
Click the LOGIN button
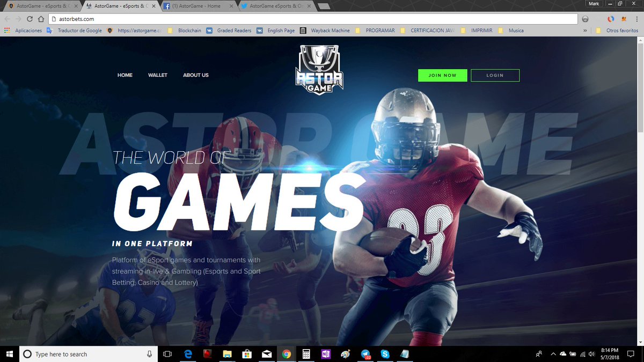(495, 75)
